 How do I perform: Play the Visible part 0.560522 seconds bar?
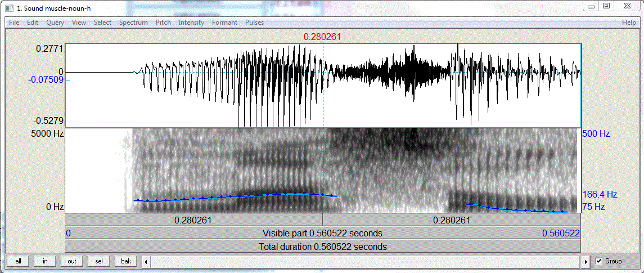tap(323, 234)
